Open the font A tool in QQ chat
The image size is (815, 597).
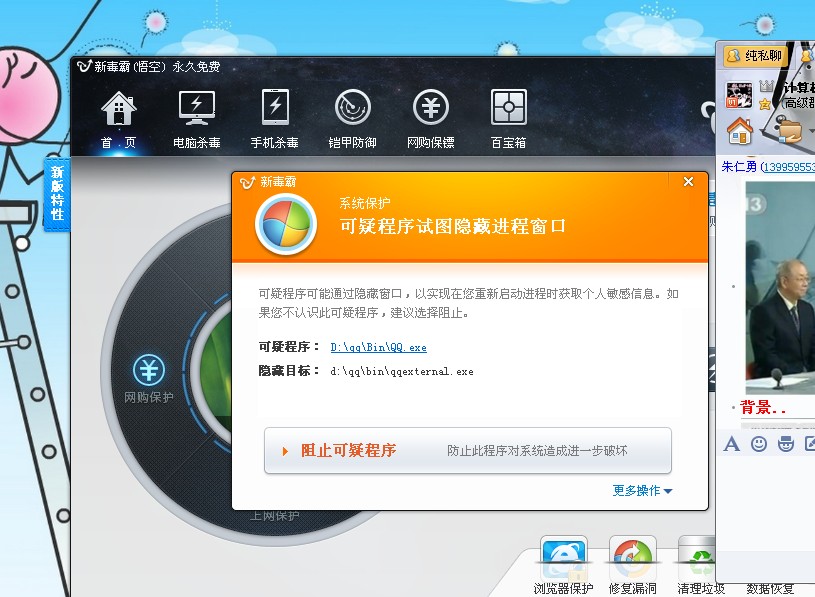click(x=731, y=444)
